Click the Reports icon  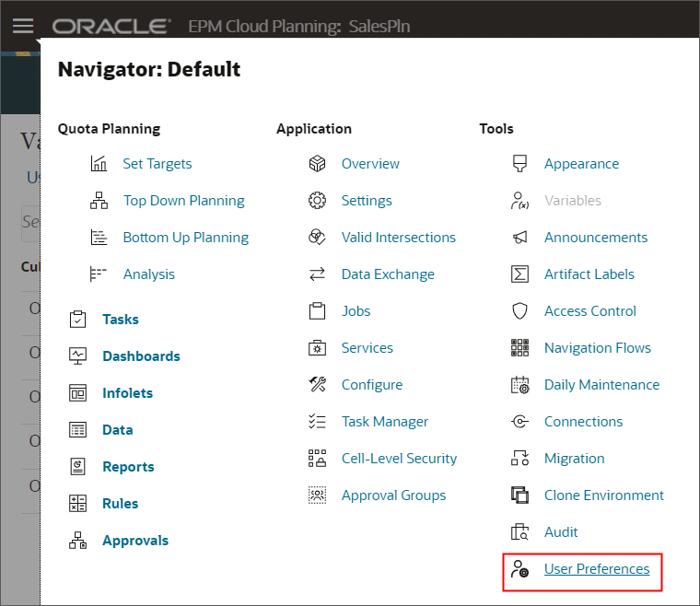click(77, 467)
